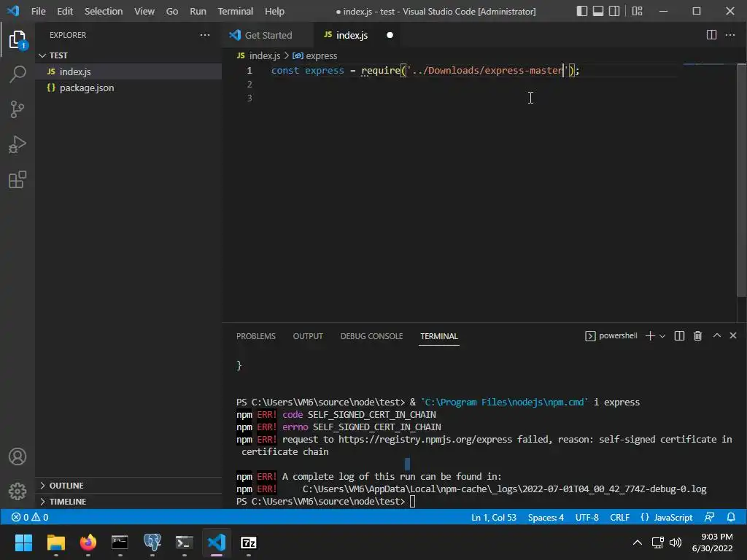Toggle secondary side bar layout icon
Viewport: 747px width, 560px height.
click(614, 11)
